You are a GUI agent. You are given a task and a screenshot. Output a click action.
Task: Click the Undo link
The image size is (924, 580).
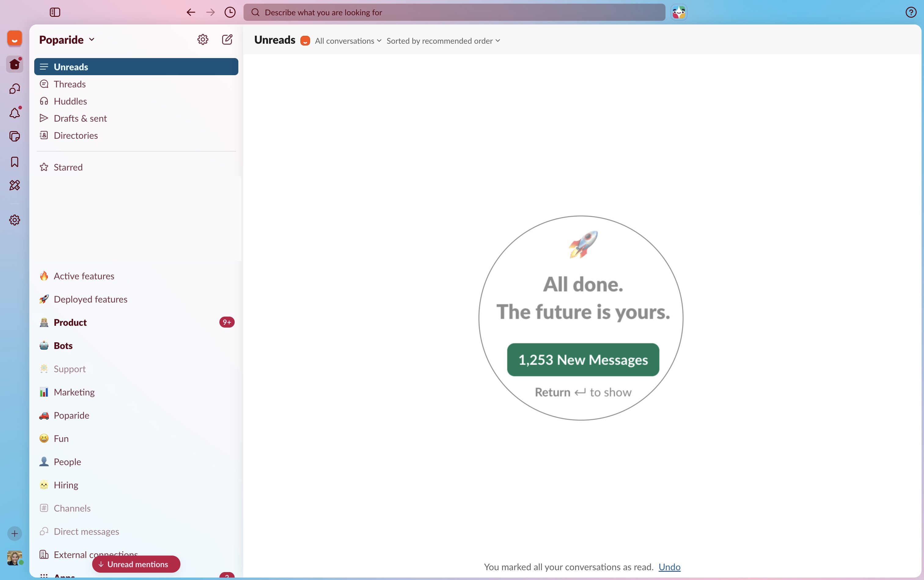[x=669, y=567]
